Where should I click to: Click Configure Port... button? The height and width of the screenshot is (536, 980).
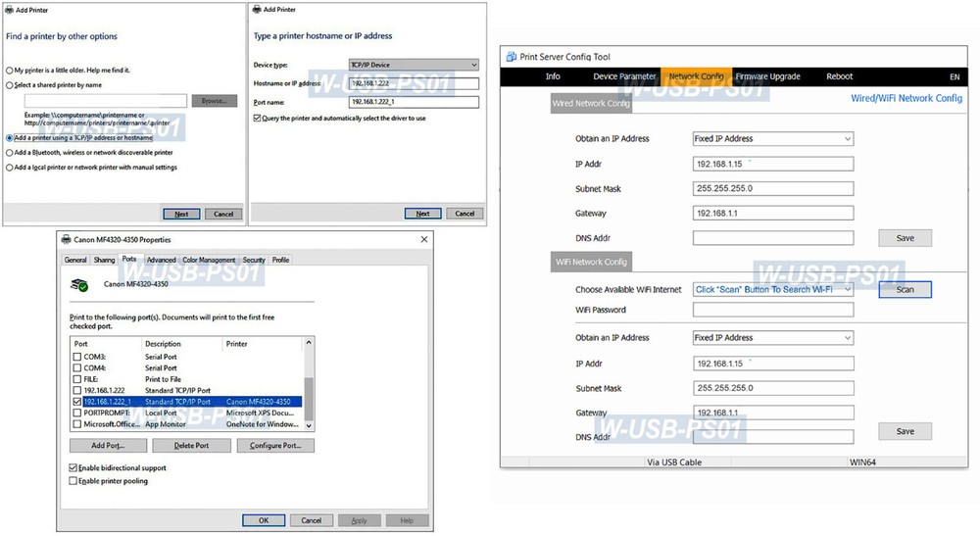275,446
